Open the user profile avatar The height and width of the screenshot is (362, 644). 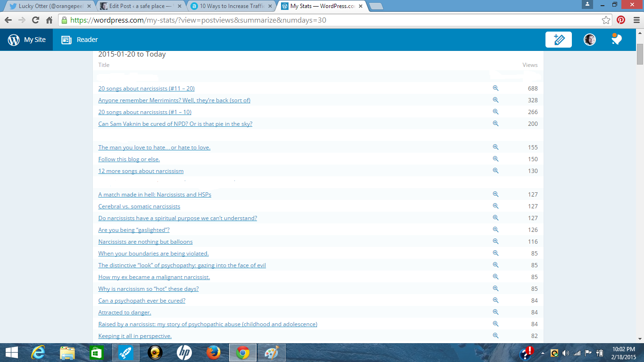pos(589,40)
